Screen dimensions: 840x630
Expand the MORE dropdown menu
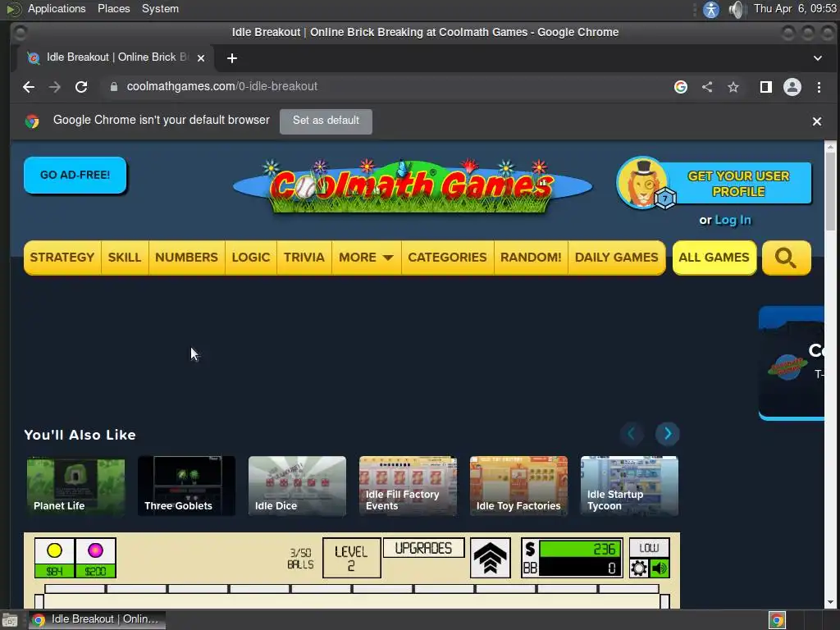coord(367,258)
